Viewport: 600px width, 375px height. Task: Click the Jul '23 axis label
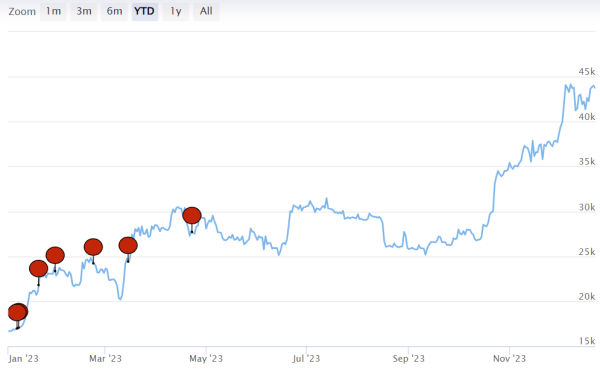click(x=306, y=359)
